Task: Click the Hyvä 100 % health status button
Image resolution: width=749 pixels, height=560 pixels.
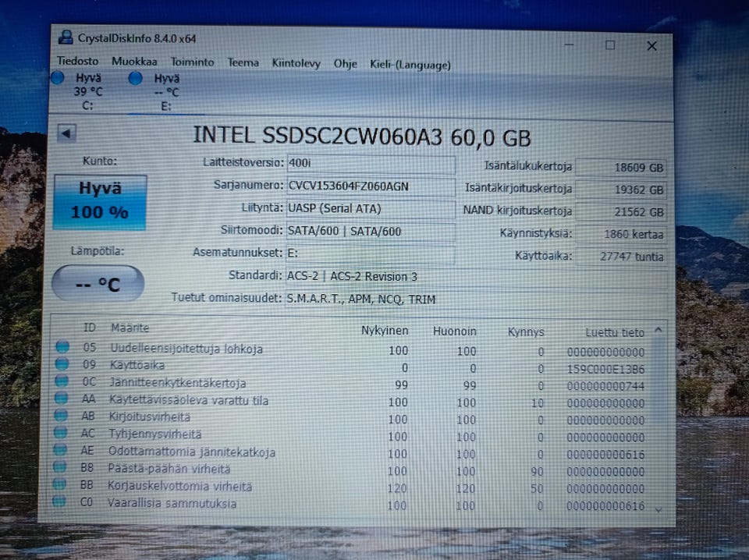Action: 100,202
